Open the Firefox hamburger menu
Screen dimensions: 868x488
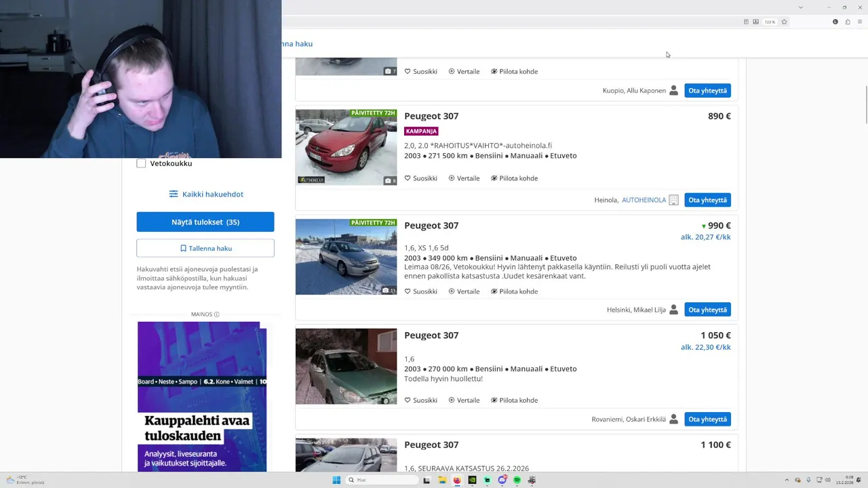[860, 22]
